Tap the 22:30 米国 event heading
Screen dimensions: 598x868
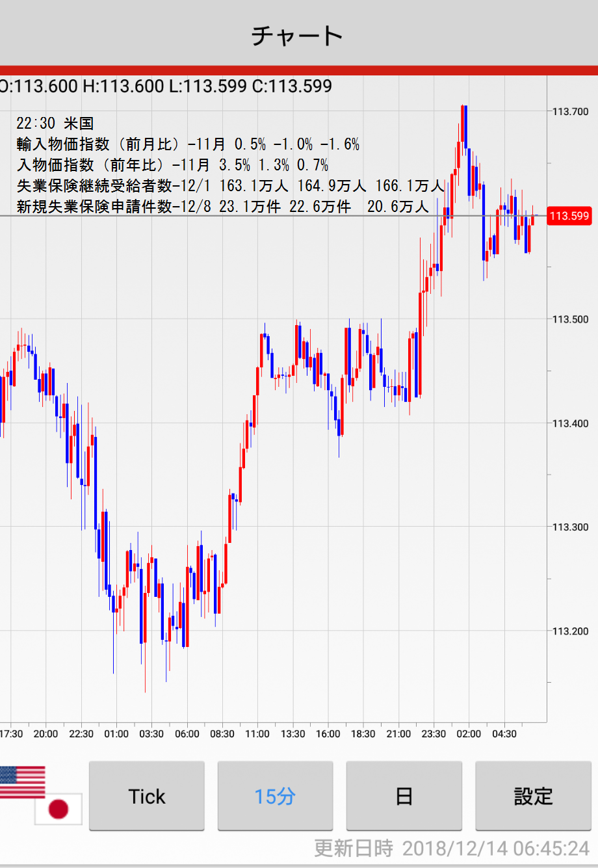[x=55, y=124]
